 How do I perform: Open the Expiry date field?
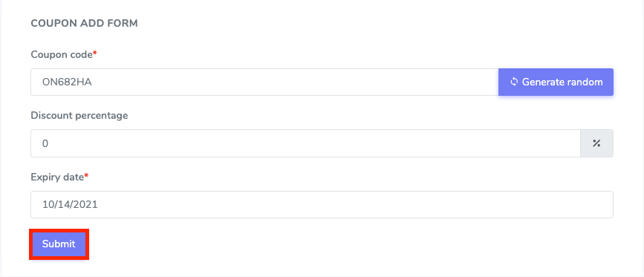pyautogui.click(x=322, y=204)
